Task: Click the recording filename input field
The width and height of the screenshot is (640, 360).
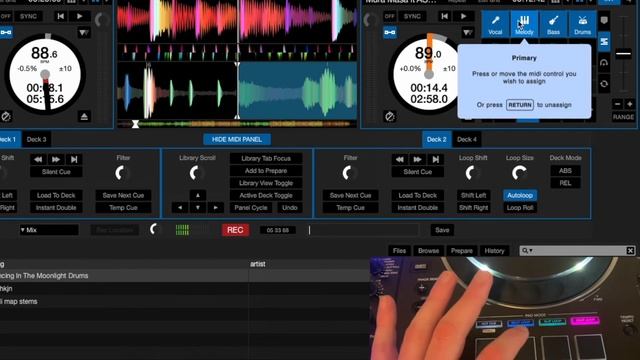Action: pyautogui.click(x=363, y=230)
